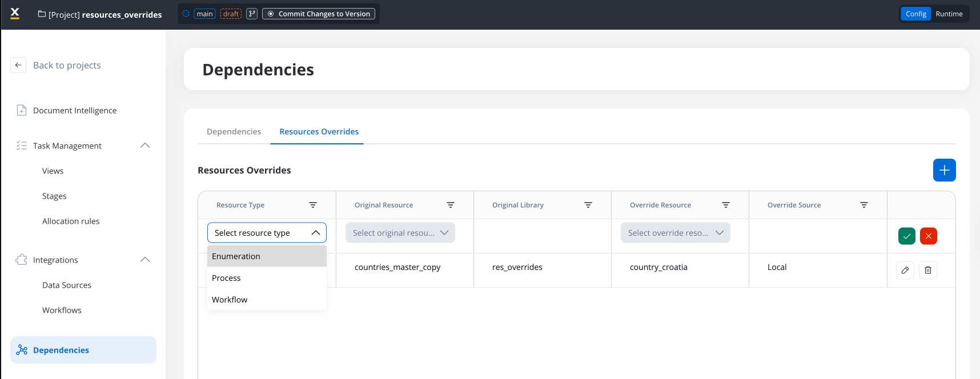Viewport: 980px width, 379px height.
Task: Click the branch icon in top bar
Action: pos(252,14)
